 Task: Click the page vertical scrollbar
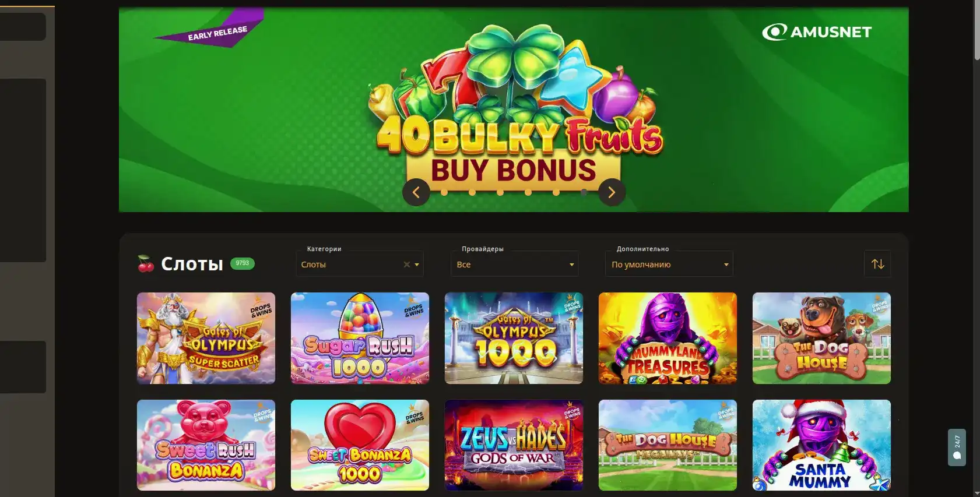tap(977, 248)
